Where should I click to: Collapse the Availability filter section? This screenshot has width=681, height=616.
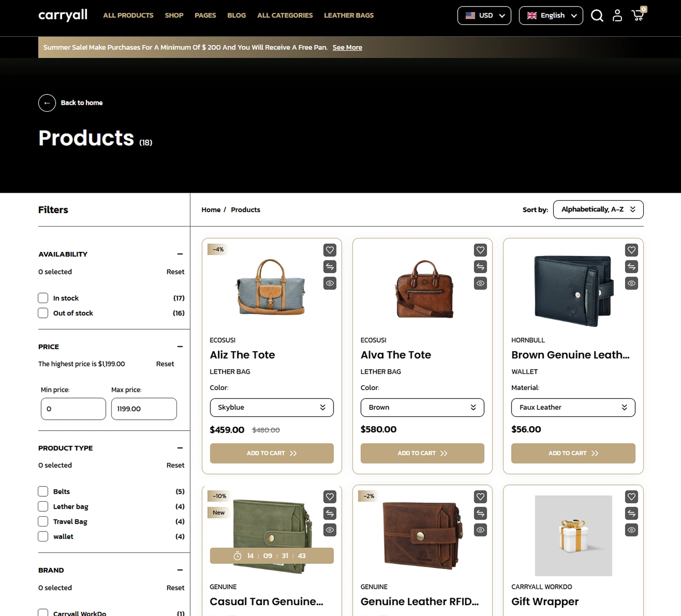[180, 254]
